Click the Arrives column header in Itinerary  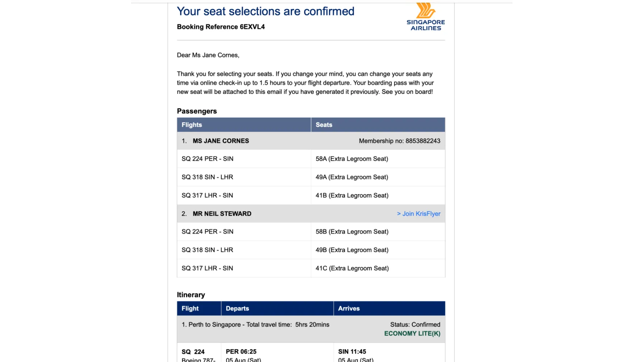[x=349, y=308]
